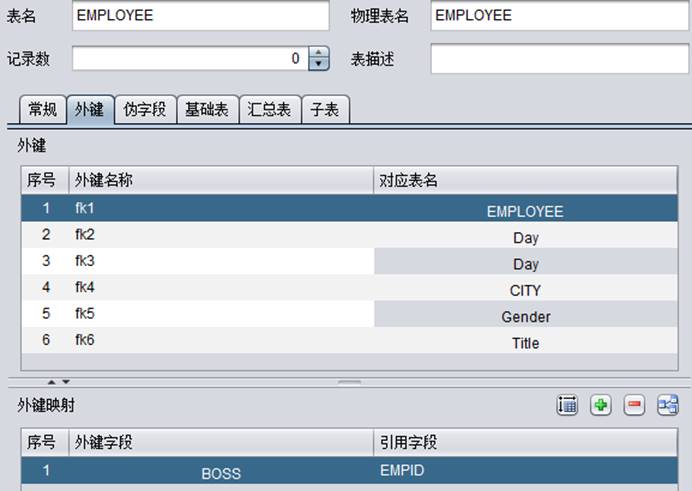Remove mapping with the red minus icon
The height and width of the screenshot is (491, 692).
click(634, 405)
